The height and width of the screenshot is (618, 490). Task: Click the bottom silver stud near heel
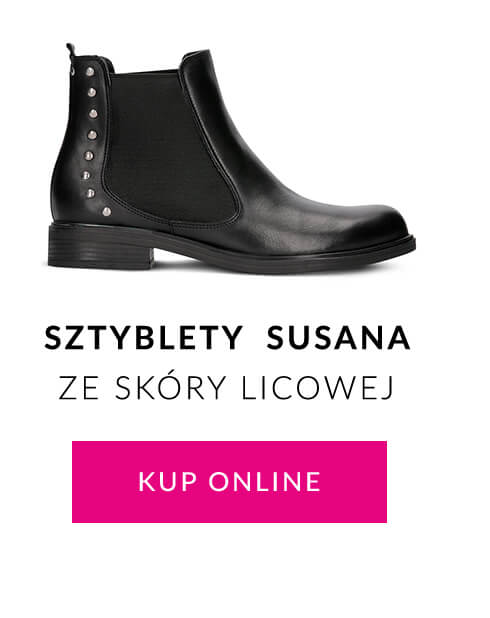(107, 212)
